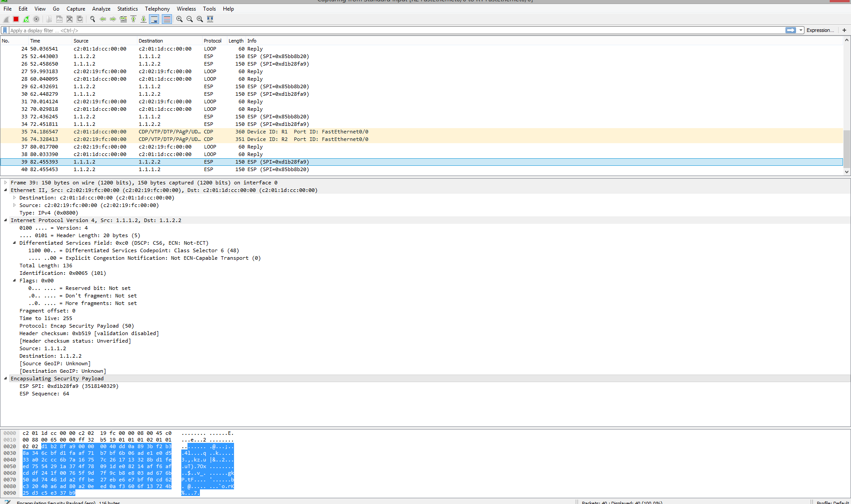The height and width of the screenshot is (504, 851).
Task: Toggle packet list colorization
Action: coord(167,19)
